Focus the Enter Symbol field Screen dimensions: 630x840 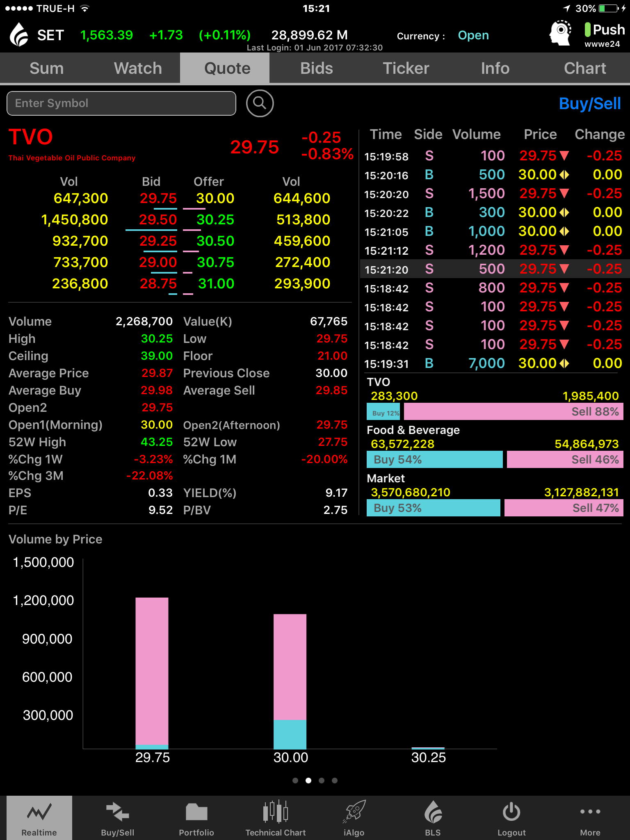(x=121, y=103)
